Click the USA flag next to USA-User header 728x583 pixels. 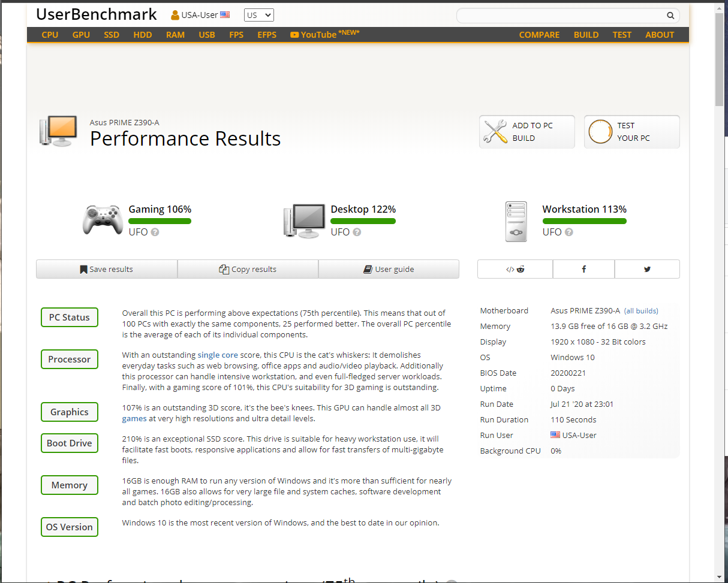[225, 15]
